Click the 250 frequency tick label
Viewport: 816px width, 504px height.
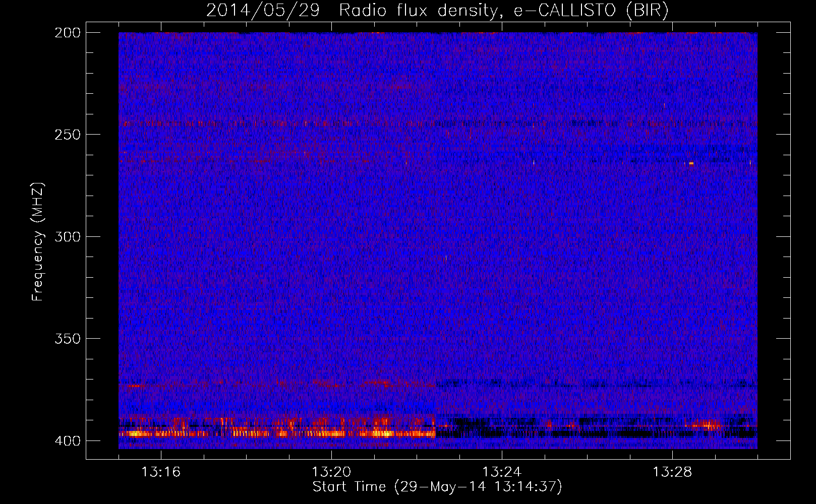click(x=68, y=135)
